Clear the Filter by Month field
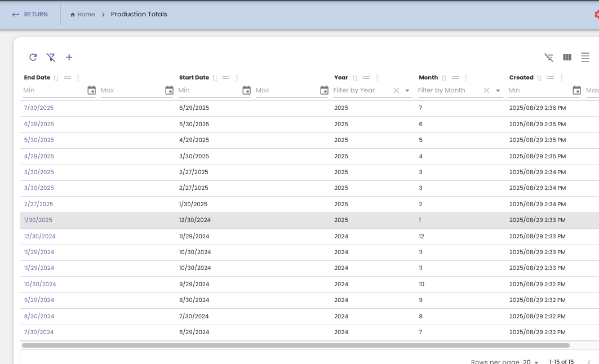Screen dimensions: 599x364 pos(486,91)
